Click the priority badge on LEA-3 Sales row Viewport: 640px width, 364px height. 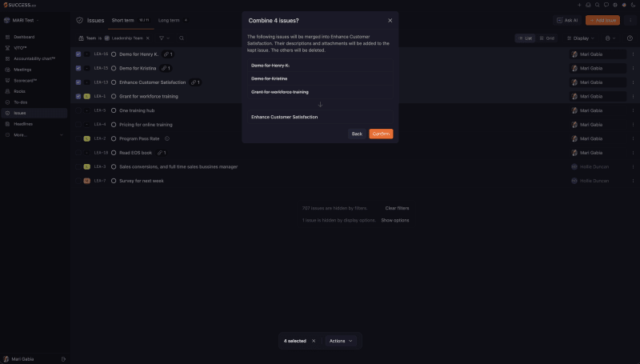(87, 166)
